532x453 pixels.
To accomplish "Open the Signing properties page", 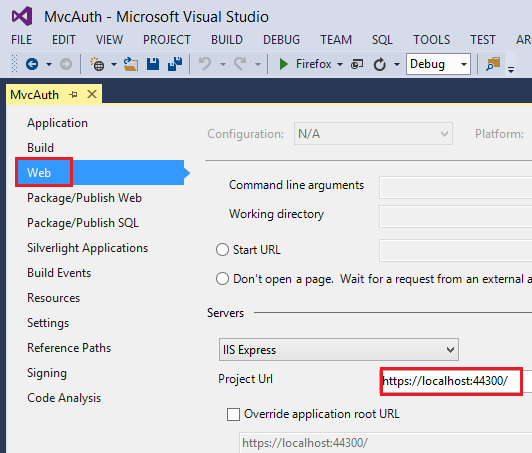I will coord(47,373).
